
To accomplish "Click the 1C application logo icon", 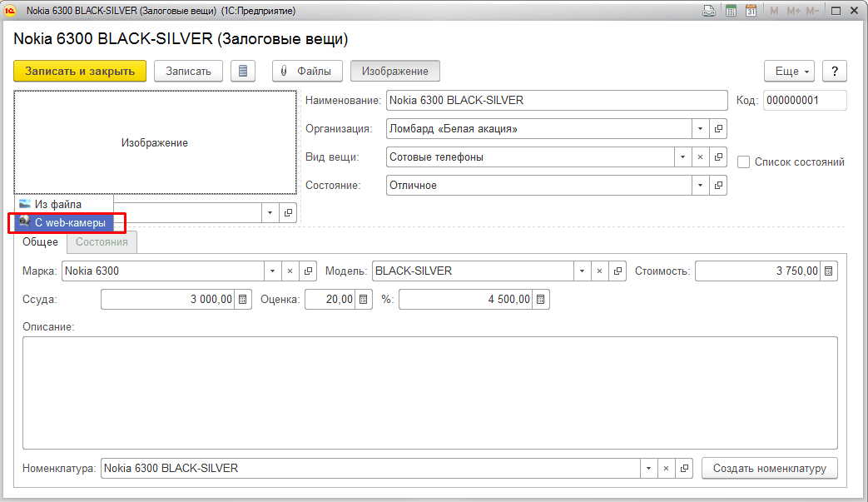I will pos(10,11).
